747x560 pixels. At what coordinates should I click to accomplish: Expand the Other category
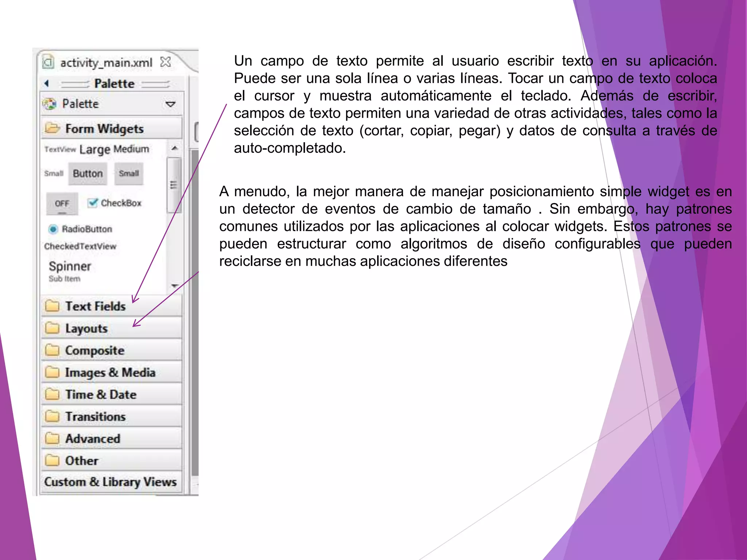coord(111,460)
